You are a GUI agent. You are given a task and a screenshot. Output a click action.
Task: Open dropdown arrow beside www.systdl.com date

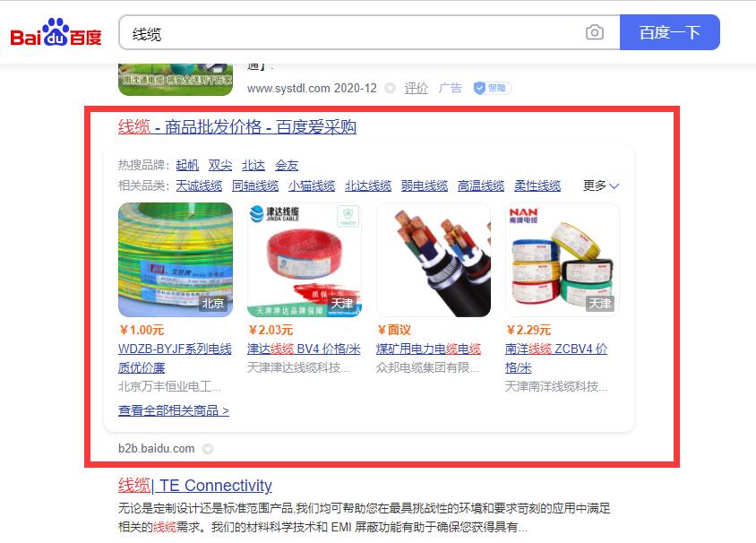pyautogui.click(x=390, y=88)
